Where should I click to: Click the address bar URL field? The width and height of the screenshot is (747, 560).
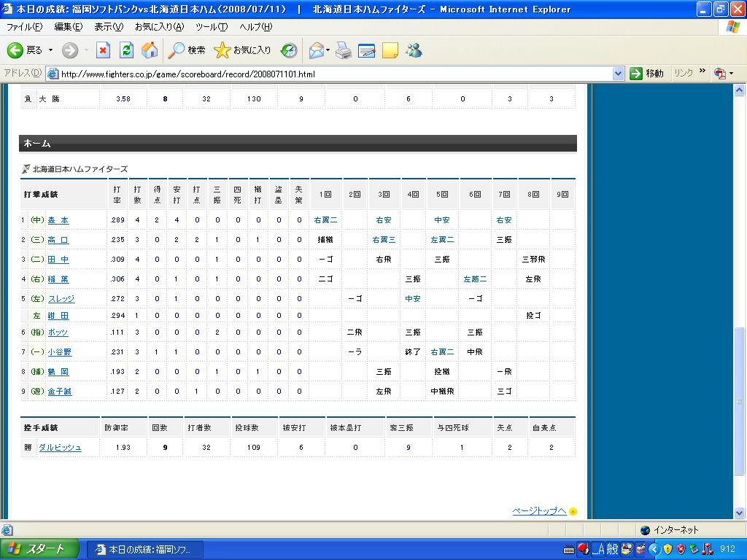coord(333,74)
